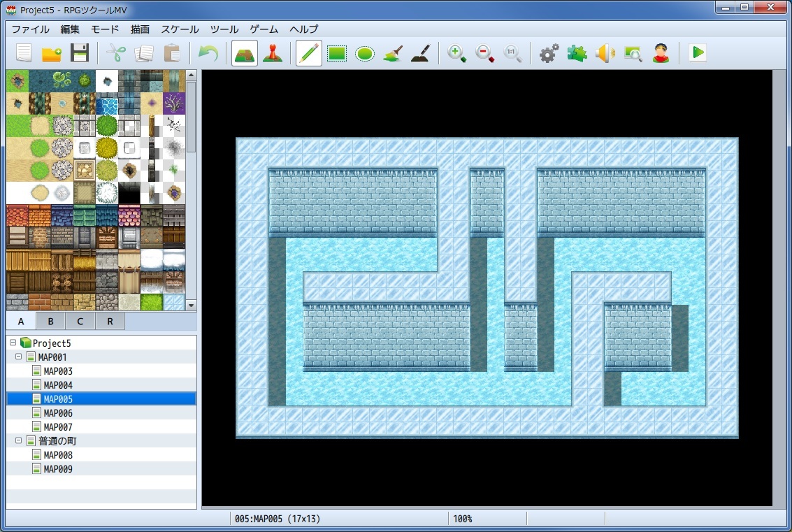The image size is (792, 532).
Task: Open the ファイル menu
Action: point(30,29)
